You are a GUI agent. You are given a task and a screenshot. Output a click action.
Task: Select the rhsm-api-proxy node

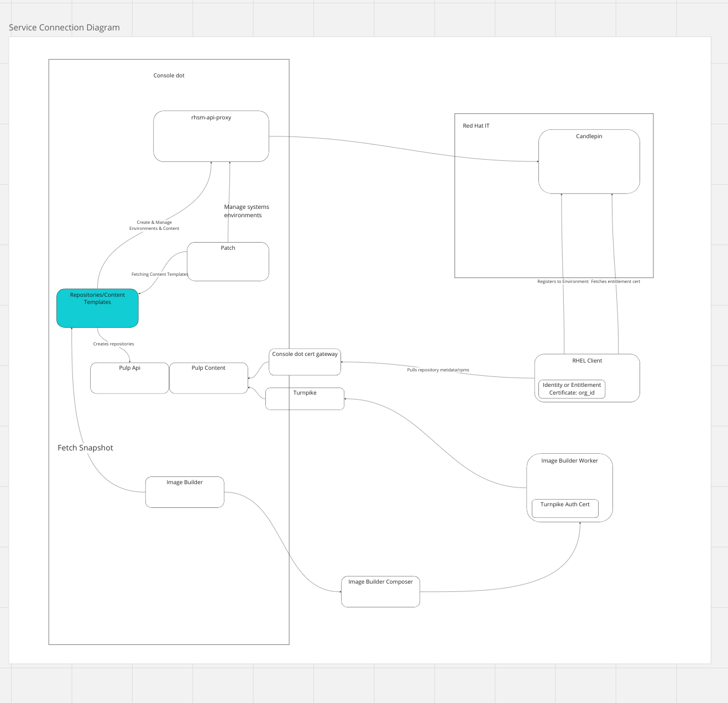(211, 136)
